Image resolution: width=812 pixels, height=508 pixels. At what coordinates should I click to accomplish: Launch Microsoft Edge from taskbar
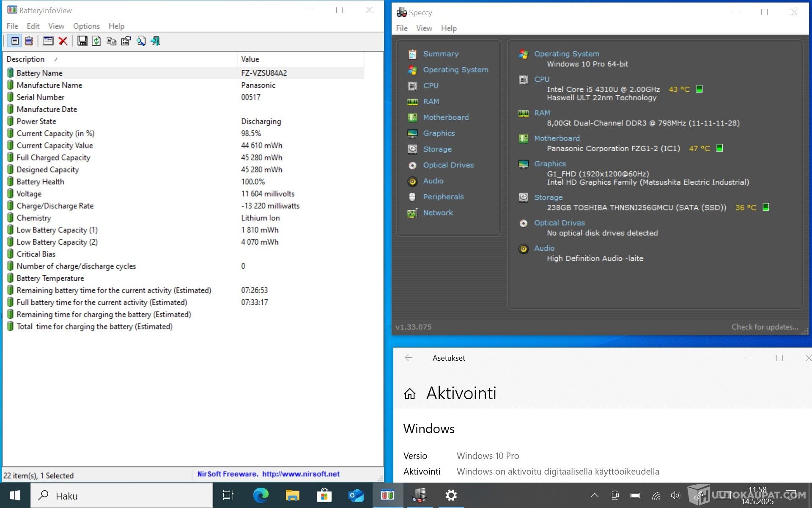tap(261, 496)
